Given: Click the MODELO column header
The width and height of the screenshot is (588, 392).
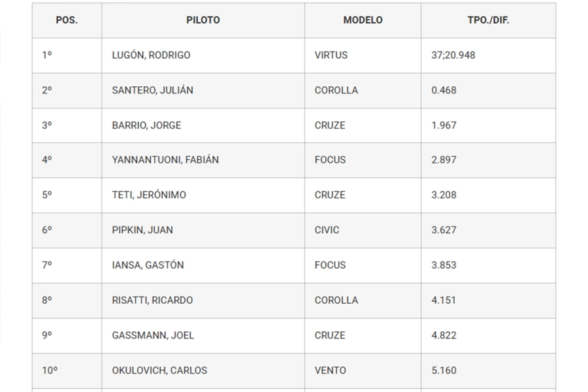Looking at the screenshot, I should 363,20.
